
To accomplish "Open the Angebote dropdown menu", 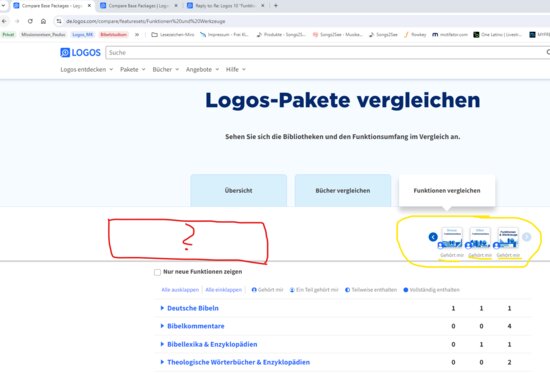I will [x=202, y=69].
